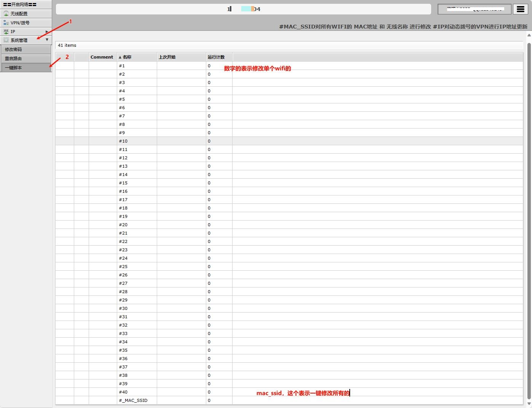Collapse the 系统管理 submenu arrow
Viewport: 532px width, 408px height.
47,40
